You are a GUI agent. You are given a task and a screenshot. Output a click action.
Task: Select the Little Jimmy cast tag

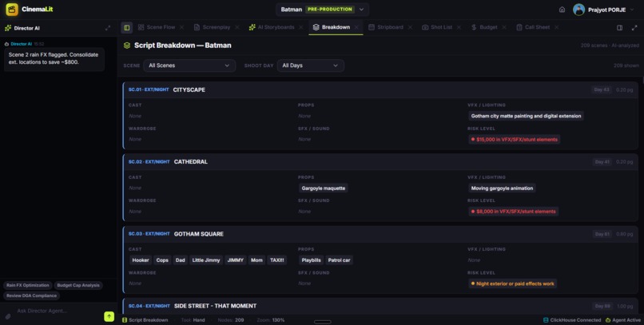coord(206,260)
